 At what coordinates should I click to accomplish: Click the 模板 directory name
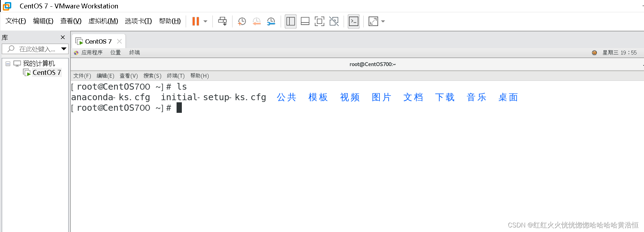pos(318,97)
